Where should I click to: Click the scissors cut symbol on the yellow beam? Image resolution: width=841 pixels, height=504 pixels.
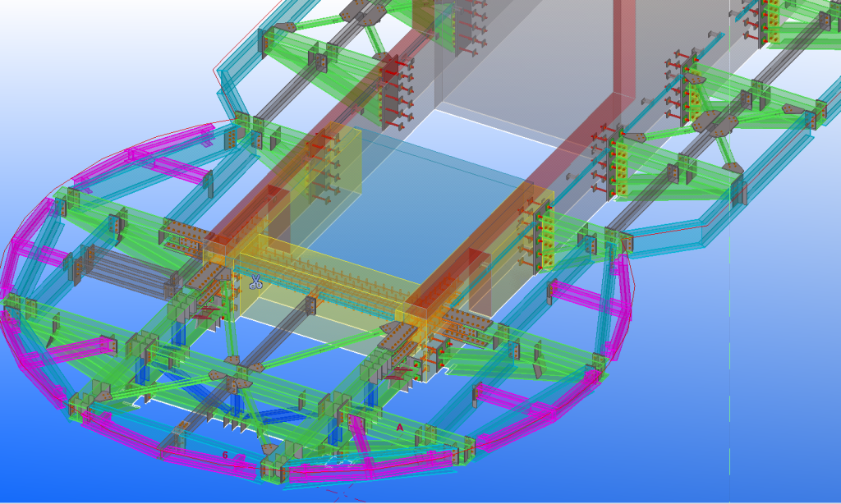point(256,282)
